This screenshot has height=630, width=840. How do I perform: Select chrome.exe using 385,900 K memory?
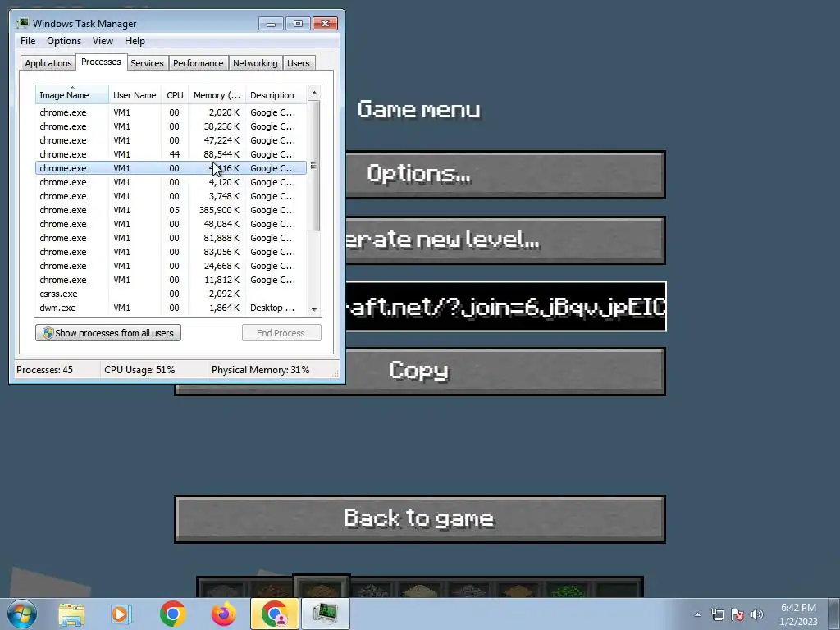[171, 210]
